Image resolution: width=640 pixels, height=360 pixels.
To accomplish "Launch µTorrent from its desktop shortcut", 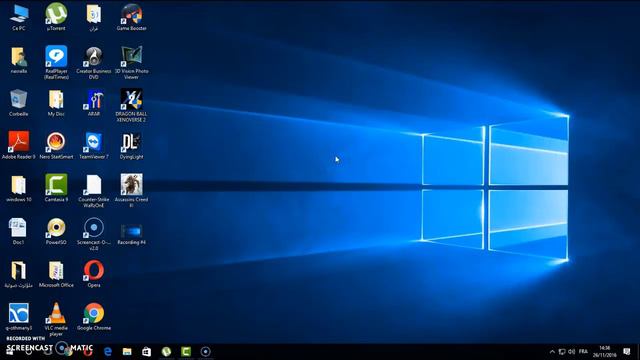I will (x=56, y=17).
